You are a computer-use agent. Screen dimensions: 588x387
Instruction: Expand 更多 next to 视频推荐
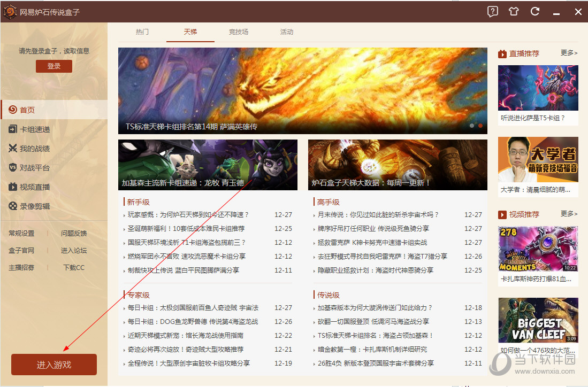[568, 214]
